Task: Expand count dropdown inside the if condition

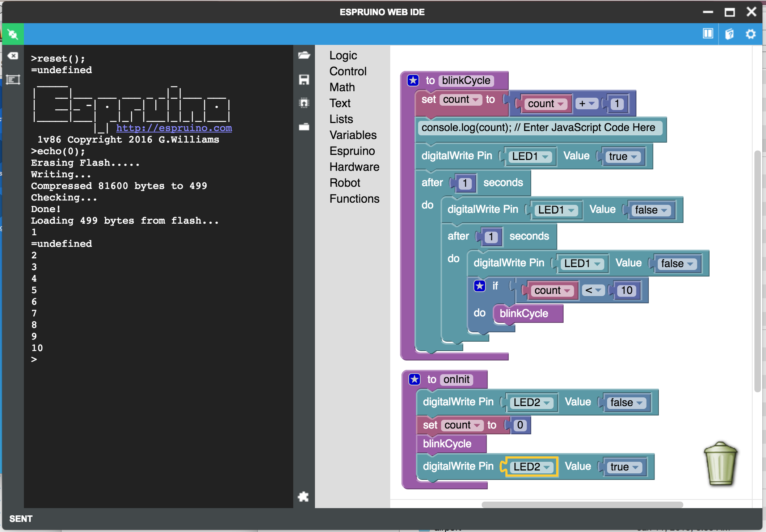Action: [x=552, y=290]
